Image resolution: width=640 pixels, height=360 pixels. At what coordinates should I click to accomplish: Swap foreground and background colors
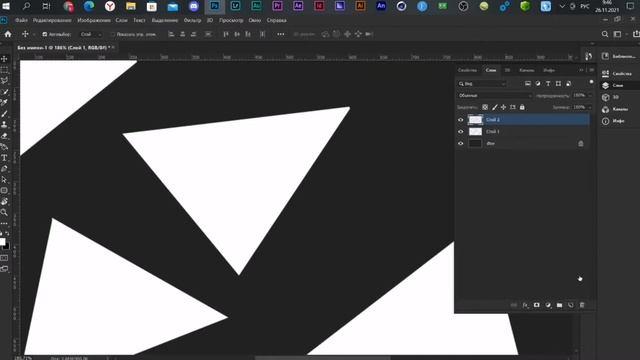click(x=7, y=233)
